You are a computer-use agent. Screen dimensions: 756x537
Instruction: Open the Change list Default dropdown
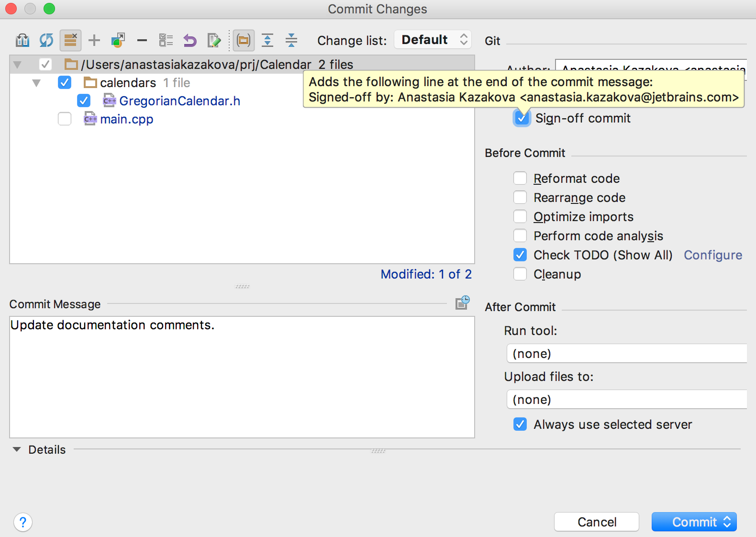click(x=433, y=40)
